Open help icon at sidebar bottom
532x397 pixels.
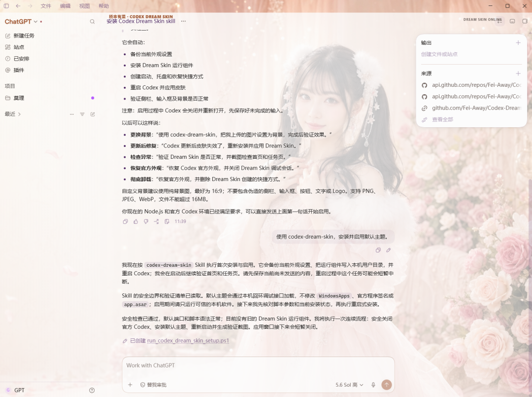(92, 390)
